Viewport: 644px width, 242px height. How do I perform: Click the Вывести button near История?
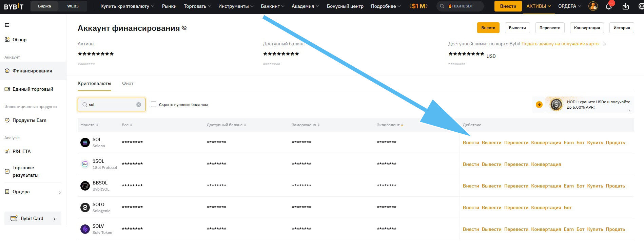[517, 28]
